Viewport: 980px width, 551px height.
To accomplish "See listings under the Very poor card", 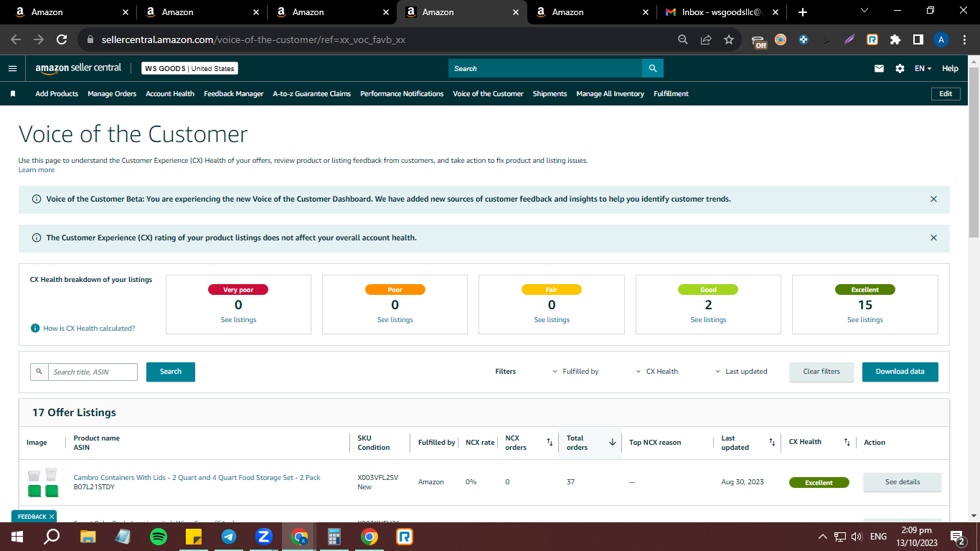I will pyautogui.click(x=238, y=320).
